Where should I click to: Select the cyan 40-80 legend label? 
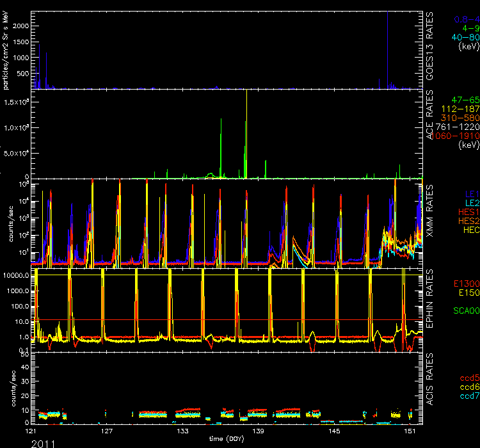(465, 37)
